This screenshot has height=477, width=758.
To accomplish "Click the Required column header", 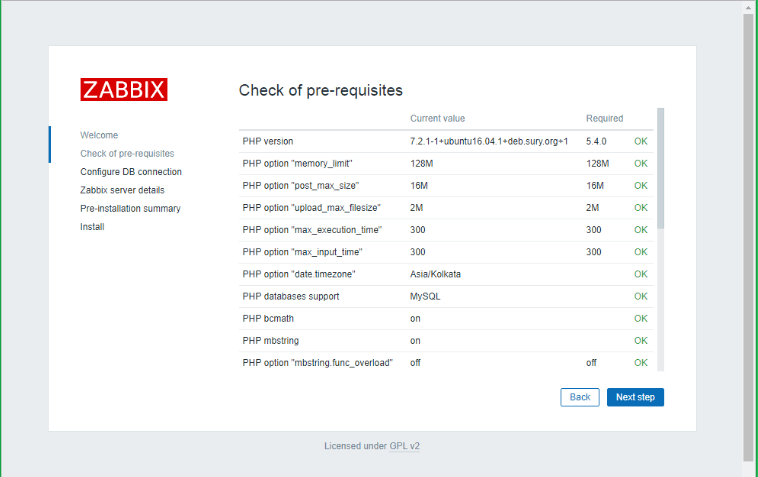I will (x=604, y=118).
